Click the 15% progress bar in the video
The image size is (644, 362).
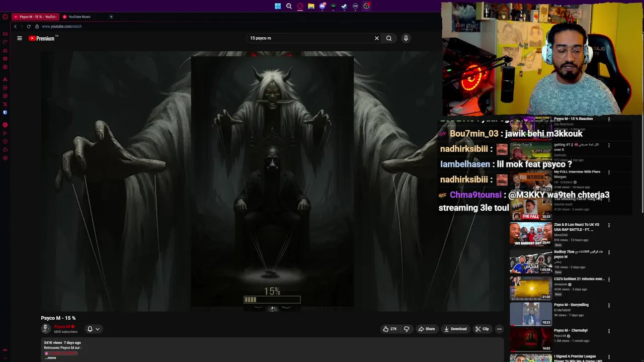coord(272,300)
